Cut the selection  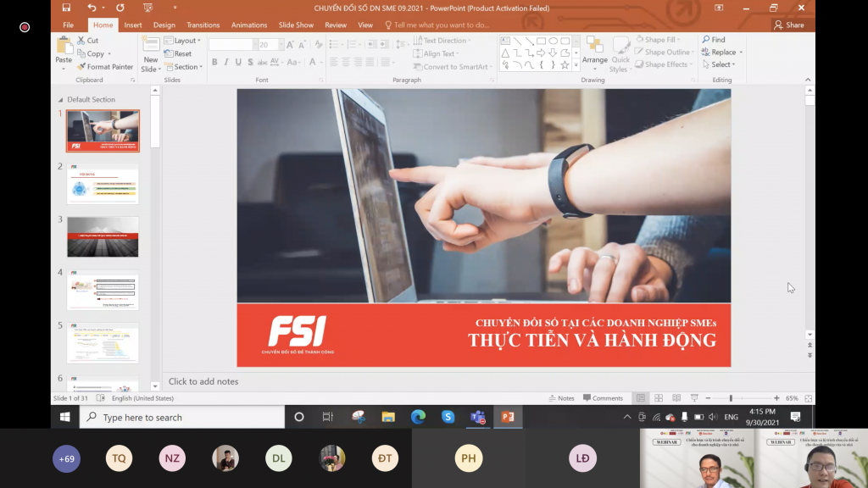click(88, 41)
